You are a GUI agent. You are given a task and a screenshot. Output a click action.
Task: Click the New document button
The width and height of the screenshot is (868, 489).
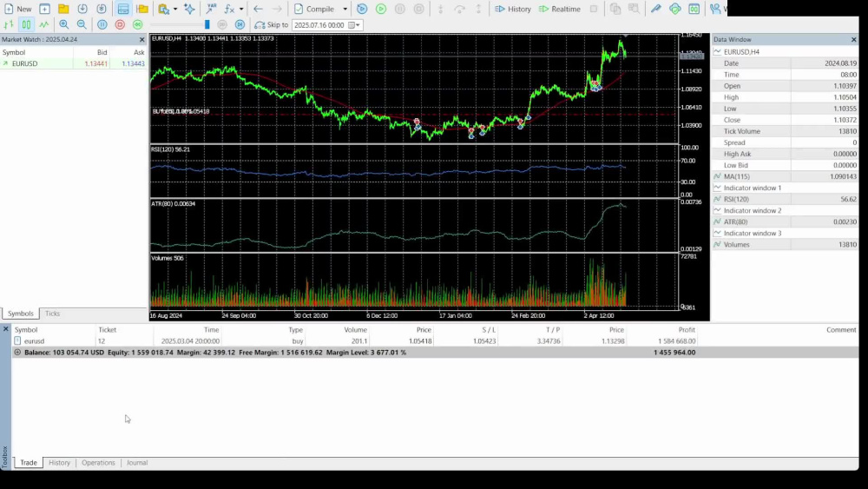click(17, 9)
